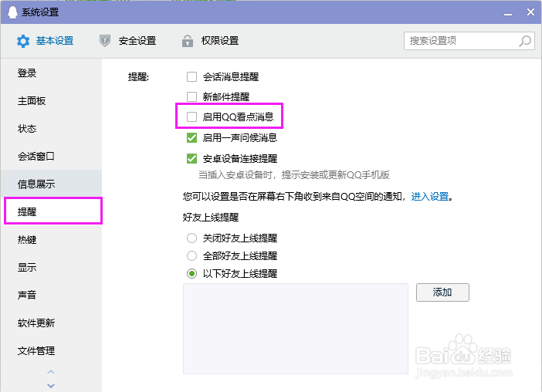Select 声音 in the sidebar
542x392 pixels.
tap(51, 295)
